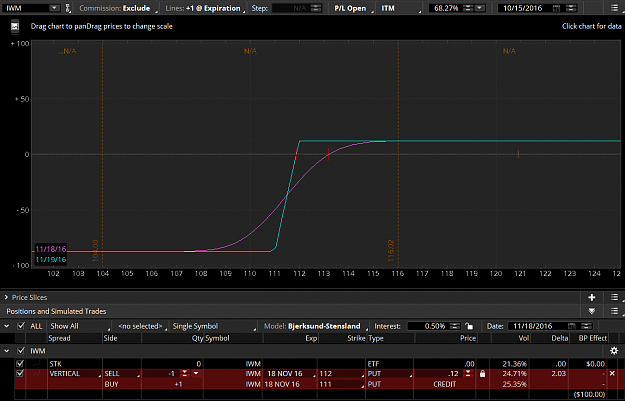Image resolution: width=625 pixels, height=401 pixels.
Task: Open dropdown arrow next to 68.27% range
Action: click(x=480, y=8)
